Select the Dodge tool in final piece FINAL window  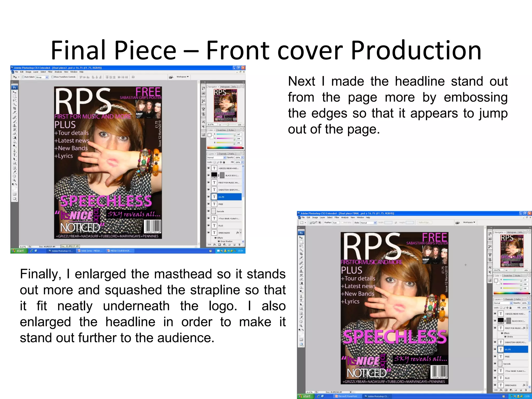point(301,291)
